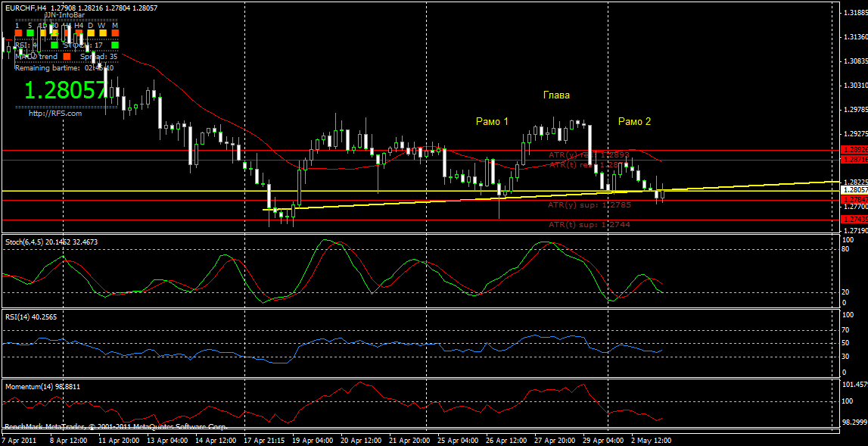This screenshot has height=446, width=868.
Task: Select the "Рамо 1" chart label
Action: (x=492, y=121)
